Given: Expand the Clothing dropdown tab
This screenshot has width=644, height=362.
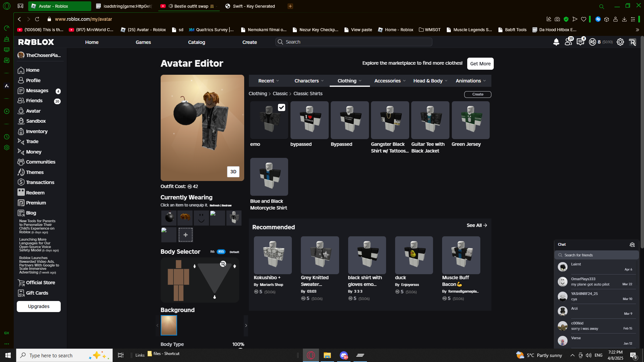Looking at the screenshot, I should (x=349, y=81).
